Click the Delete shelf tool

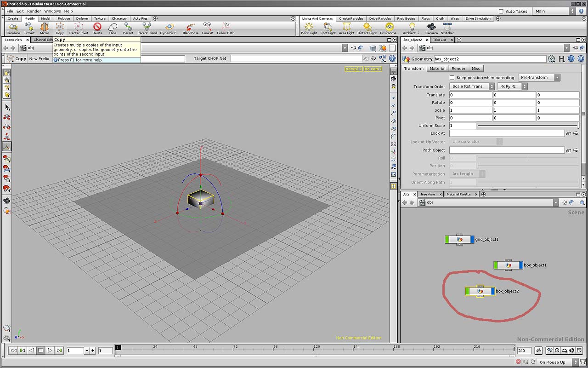click(97, 29)
